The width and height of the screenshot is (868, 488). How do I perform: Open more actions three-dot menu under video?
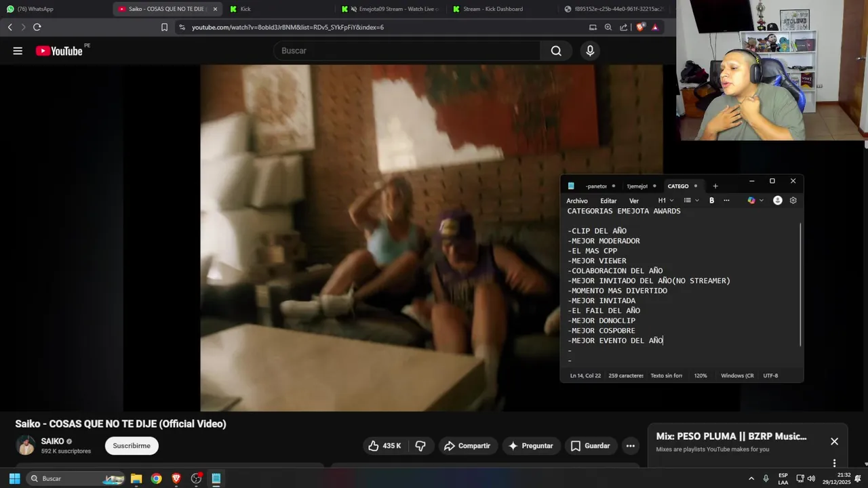tap(631, 445)
